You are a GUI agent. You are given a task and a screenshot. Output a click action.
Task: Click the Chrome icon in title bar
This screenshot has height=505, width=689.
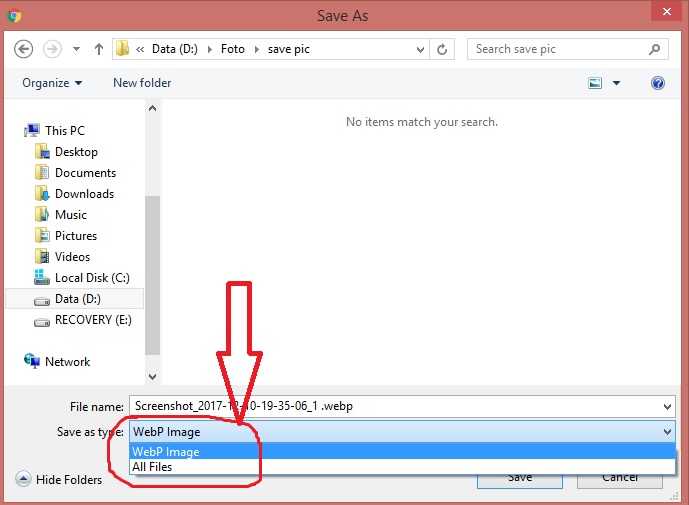[13, 15]
